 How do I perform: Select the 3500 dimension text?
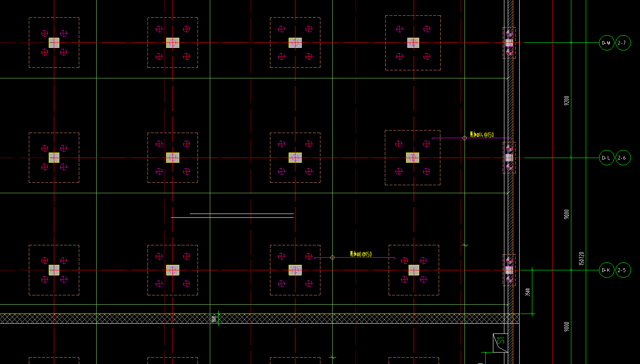[528, 292]
